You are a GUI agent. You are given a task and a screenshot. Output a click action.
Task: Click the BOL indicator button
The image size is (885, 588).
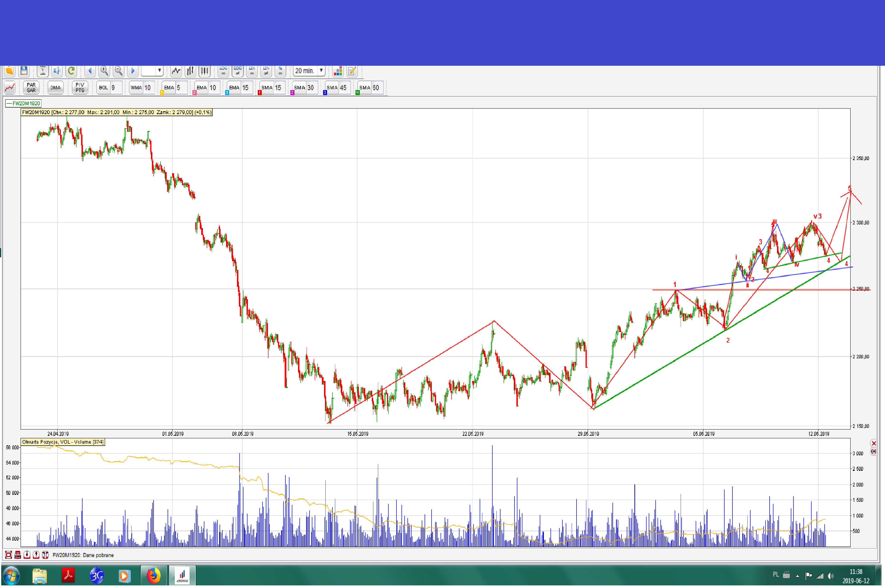[103, 88]
